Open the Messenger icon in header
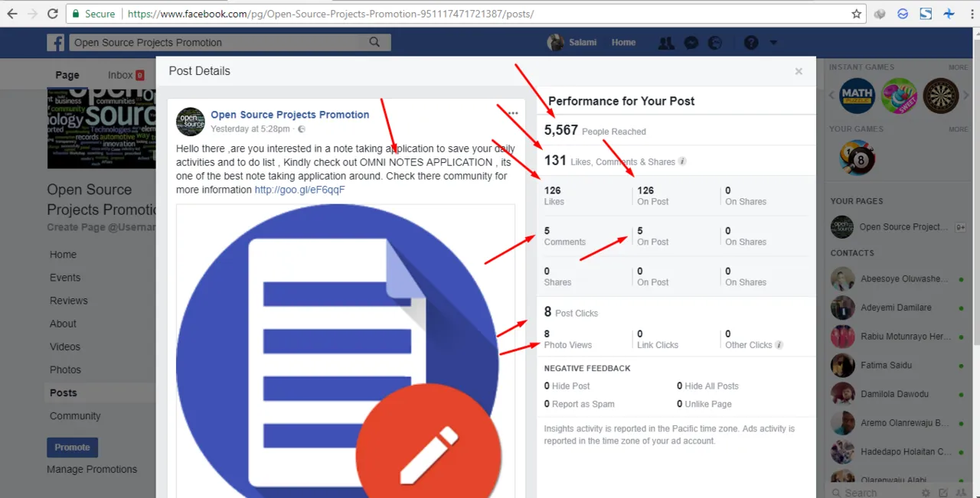Viewport: 980px width, 498px height. point(691,43)
